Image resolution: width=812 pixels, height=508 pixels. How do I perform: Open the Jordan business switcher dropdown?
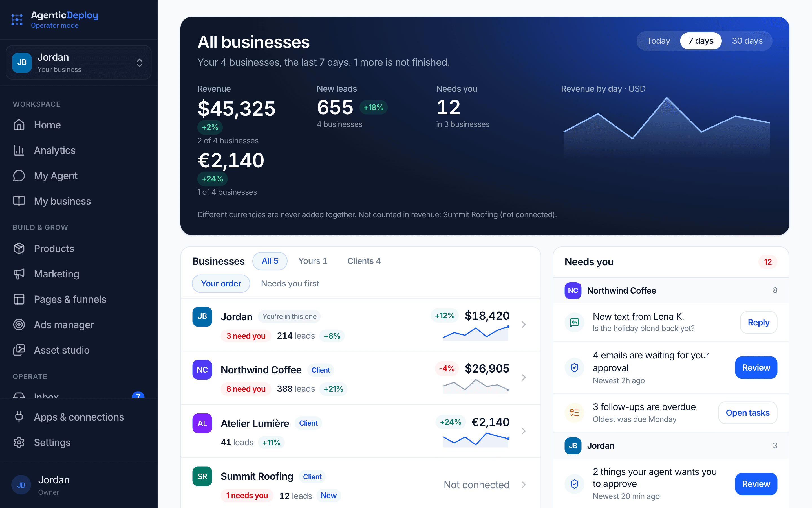tap(78, 62)
